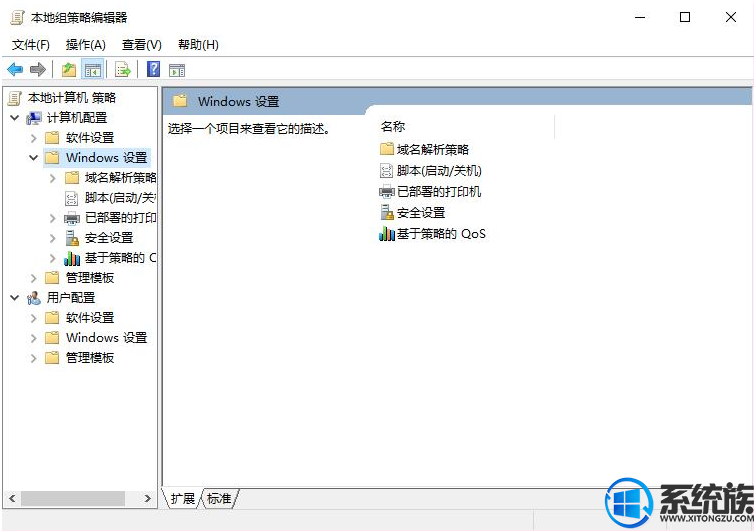This screenshot has height=531, width=754.
Task: Expand 管理模板 under 计算机配置
Action: (34, 278)
